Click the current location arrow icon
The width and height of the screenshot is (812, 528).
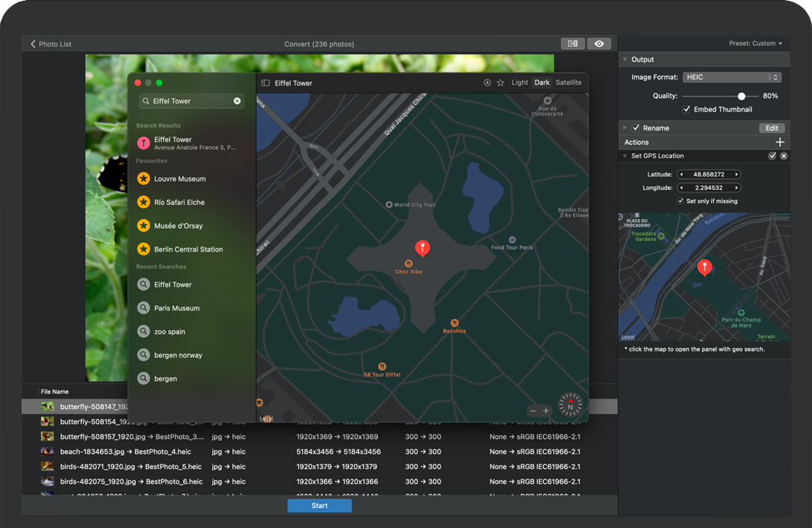coord(487,83)
